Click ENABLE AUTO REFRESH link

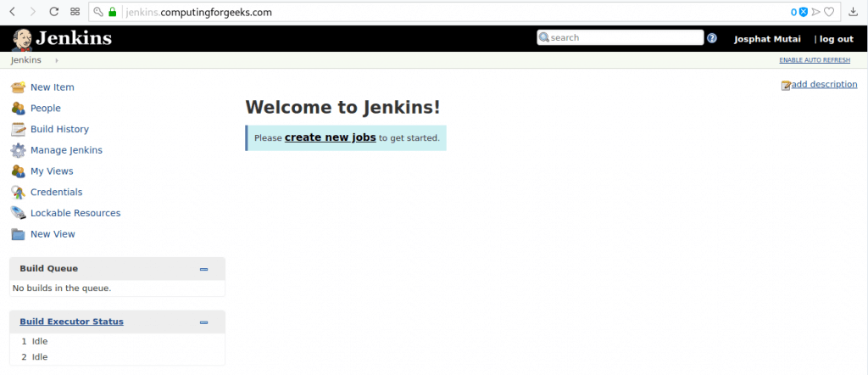(x=815, y=60)
